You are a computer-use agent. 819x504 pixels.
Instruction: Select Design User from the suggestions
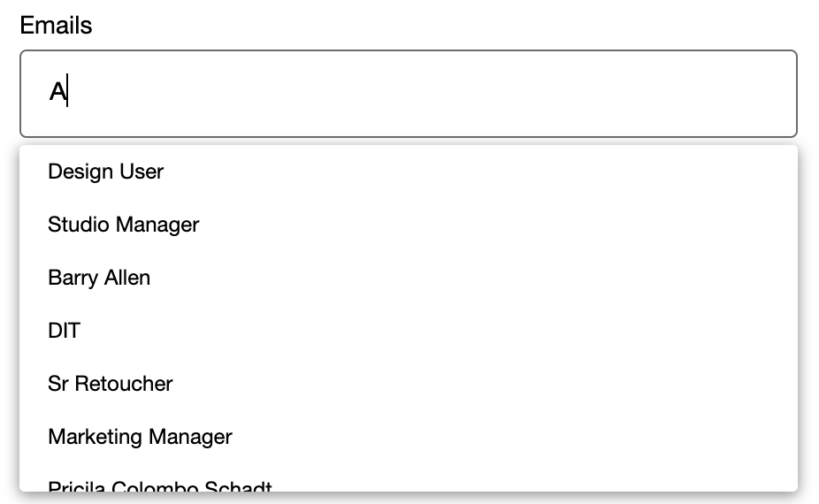click(409, 172)
